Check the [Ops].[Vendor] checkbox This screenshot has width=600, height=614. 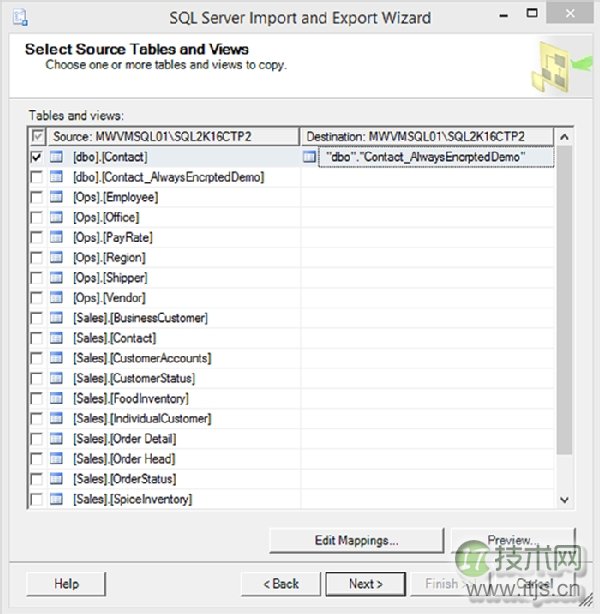pos(36,298)
